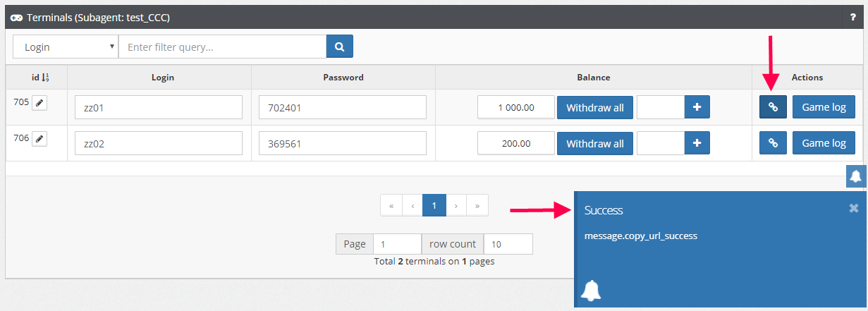Open Game log for terminal zz01

point(824,107)
